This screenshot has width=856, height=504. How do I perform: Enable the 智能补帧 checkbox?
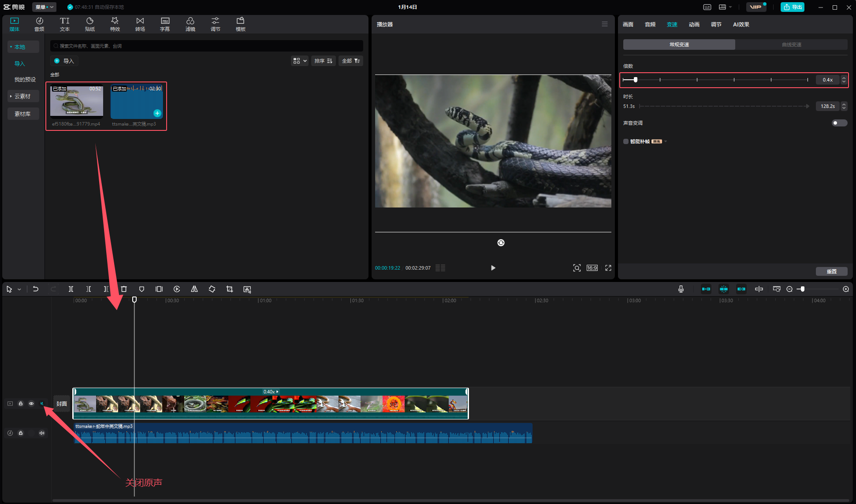626,141
